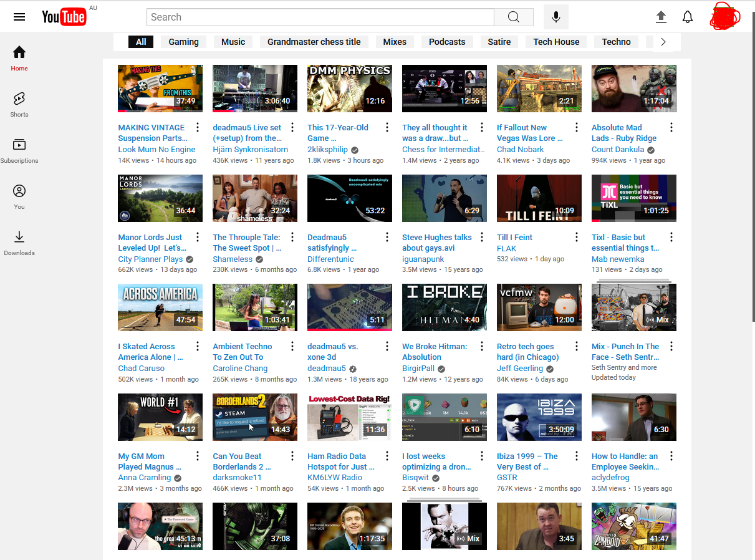The image size is (755, 560).
Task: Open options for Ibiza 1999 video
Action: pyautogui.click(x=577, y=456)
